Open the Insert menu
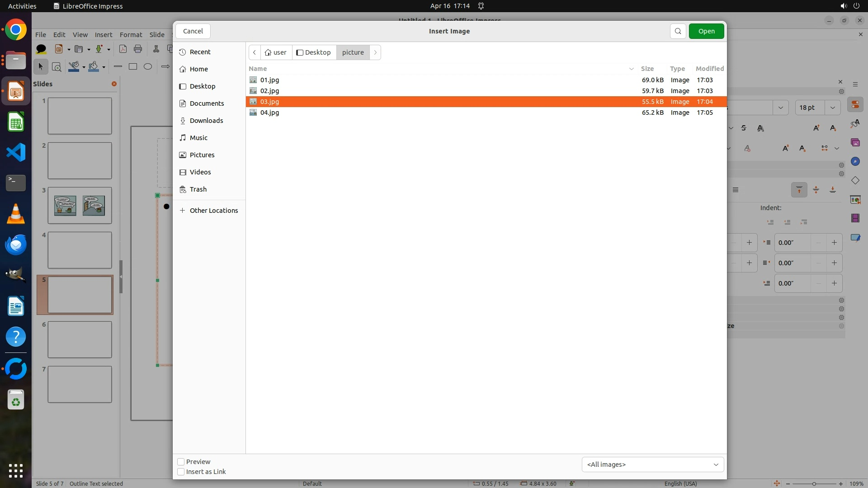 pyautogui.click(x=103, y=35)
